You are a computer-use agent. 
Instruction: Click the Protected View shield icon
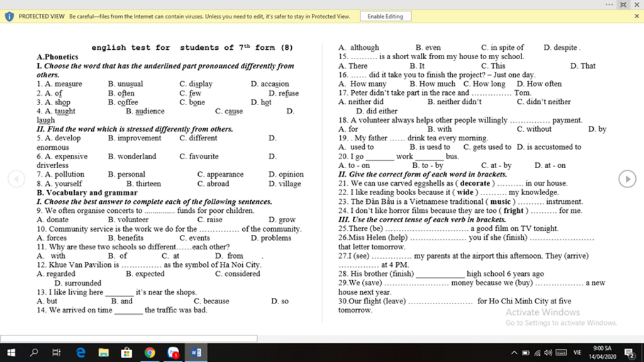tap(9, 16)
